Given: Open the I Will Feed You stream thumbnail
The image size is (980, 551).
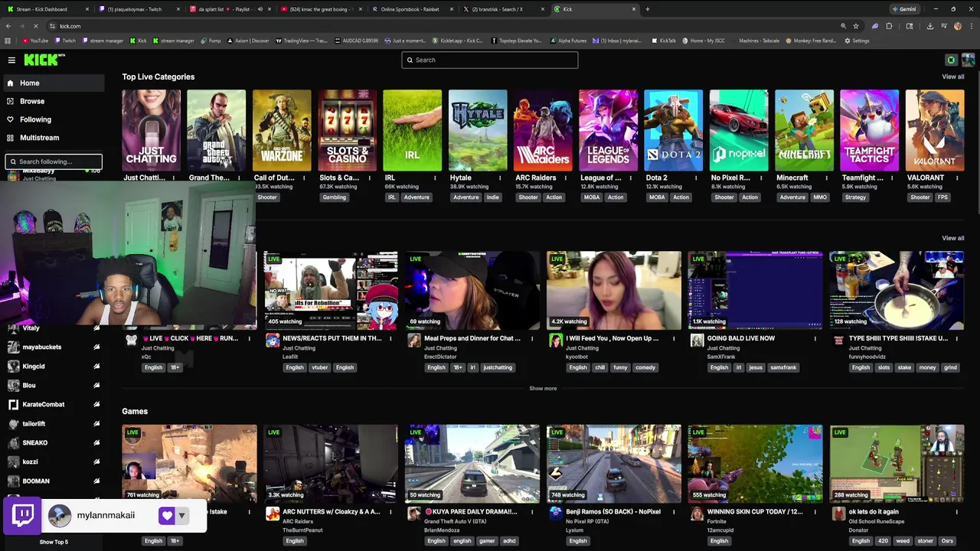Looking at the screenshot, I should click(x=614, y=290).
